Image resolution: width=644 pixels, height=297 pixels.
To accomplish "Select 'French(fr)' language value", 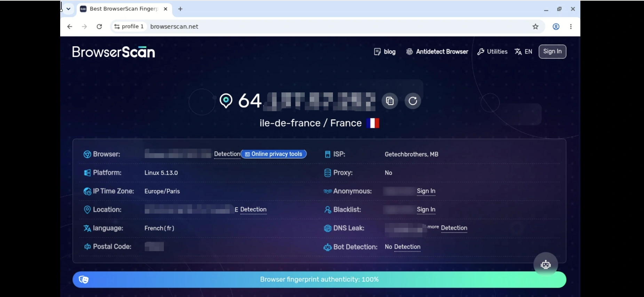I will [x=159, y=228].
